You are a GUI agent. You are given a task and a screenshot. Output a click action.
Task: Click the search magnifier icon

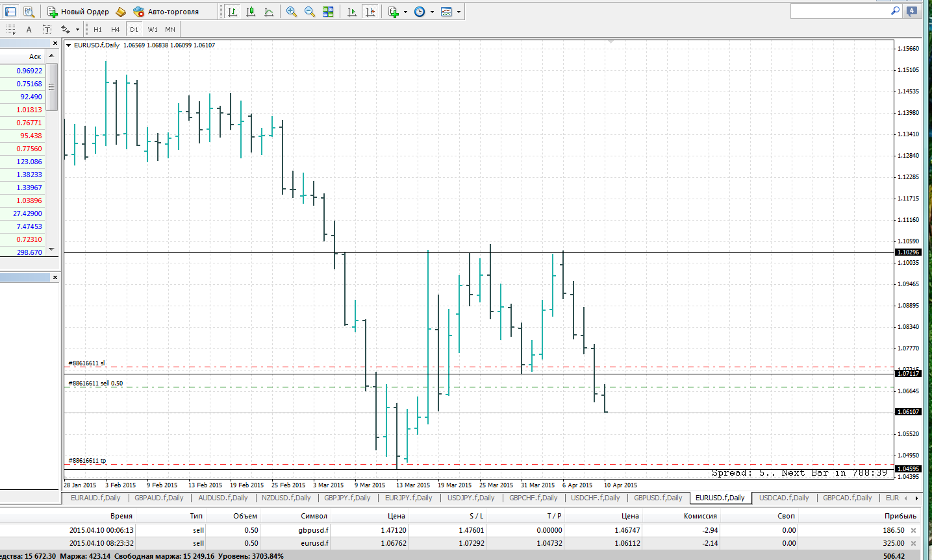pos(895,11)
